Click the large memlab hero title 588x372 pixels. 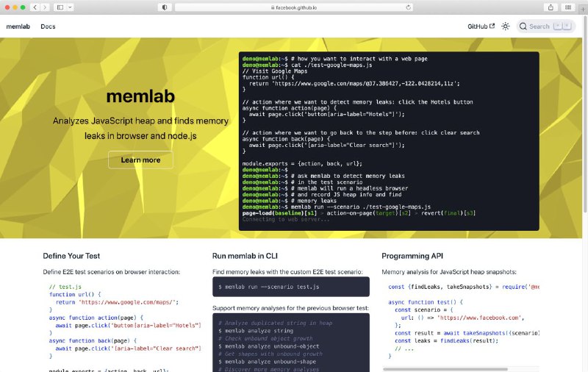140,96
